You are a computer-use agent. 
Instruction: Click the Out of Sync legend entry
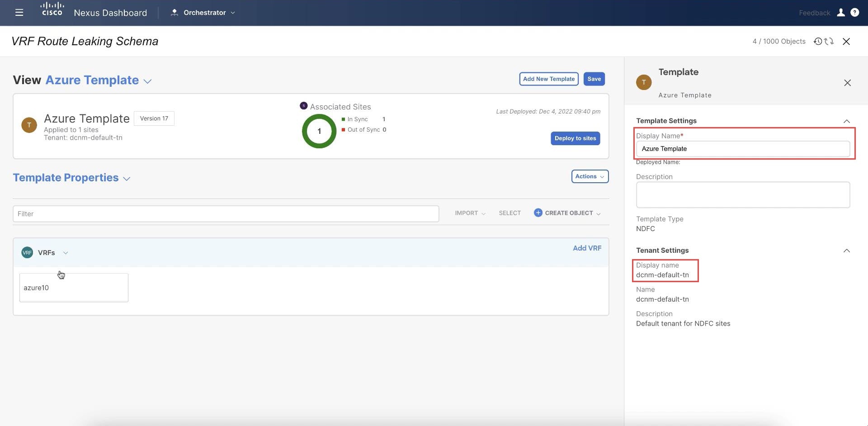tap(364, 130)
